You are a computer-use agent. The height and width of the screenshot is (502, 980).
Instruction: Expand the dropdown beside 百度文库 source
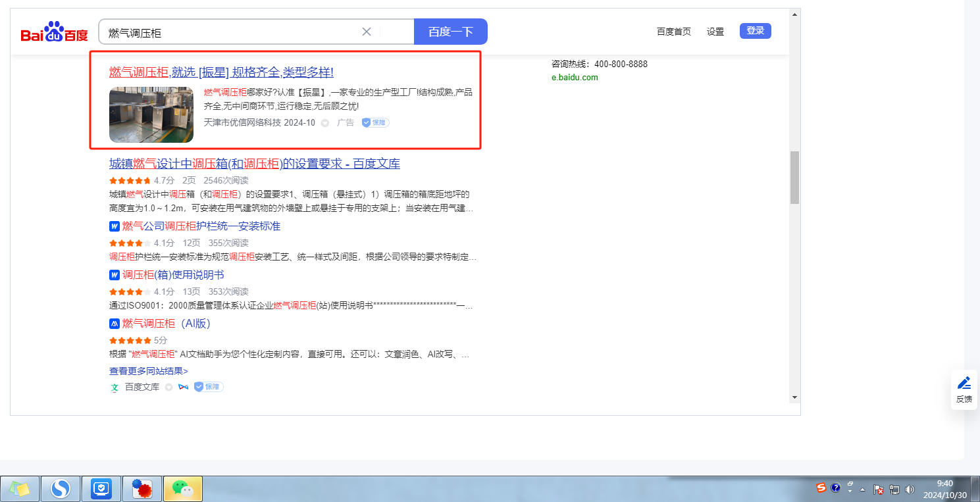click(168, 388)
